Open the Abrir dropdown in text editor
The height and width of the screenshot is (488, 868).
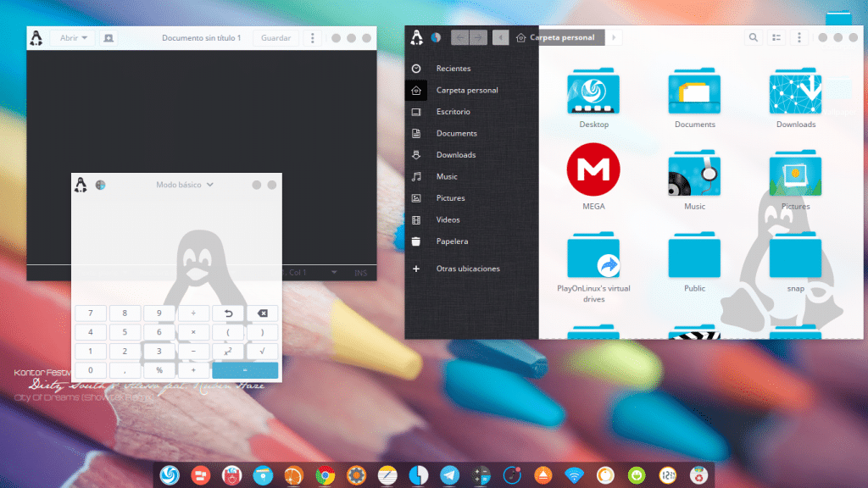click(73, 38)
